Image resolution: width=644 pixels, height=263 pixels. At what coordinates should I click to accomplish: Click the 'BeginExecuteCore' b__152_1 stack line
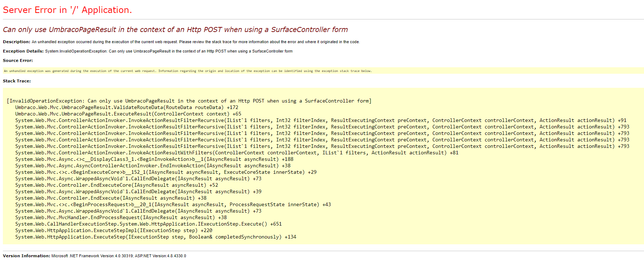tap(166, 172)
